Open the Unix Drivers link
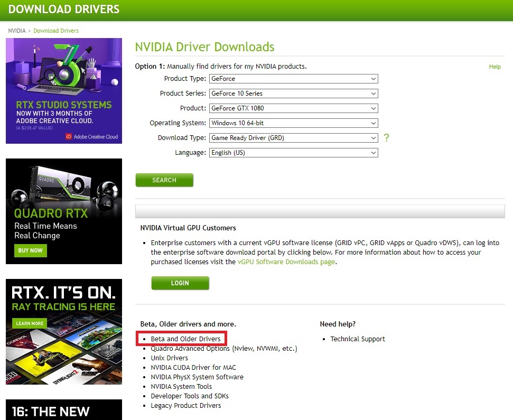This screenshot has width=513, height=420. pyautogui.click(x=169, y=358)
